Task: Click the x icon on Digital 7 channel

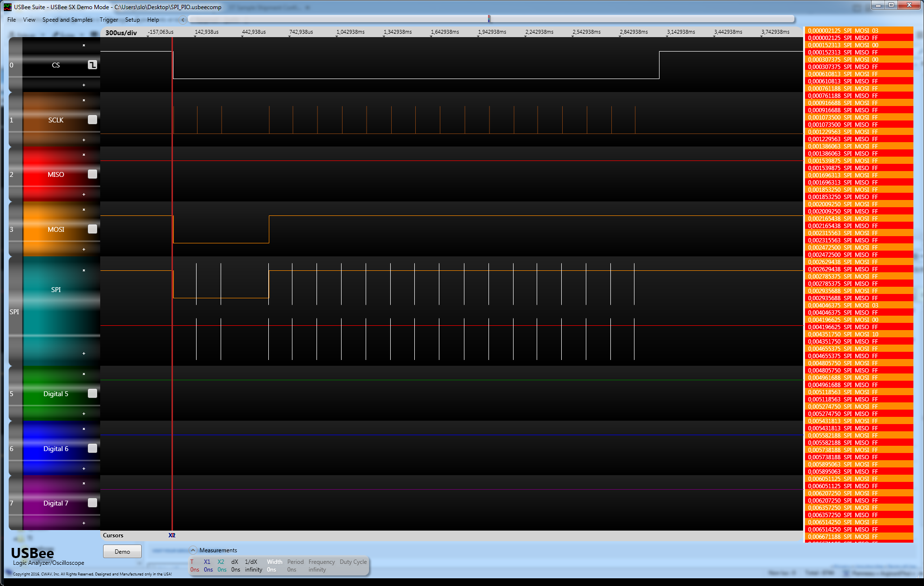Action: [84, 483]
